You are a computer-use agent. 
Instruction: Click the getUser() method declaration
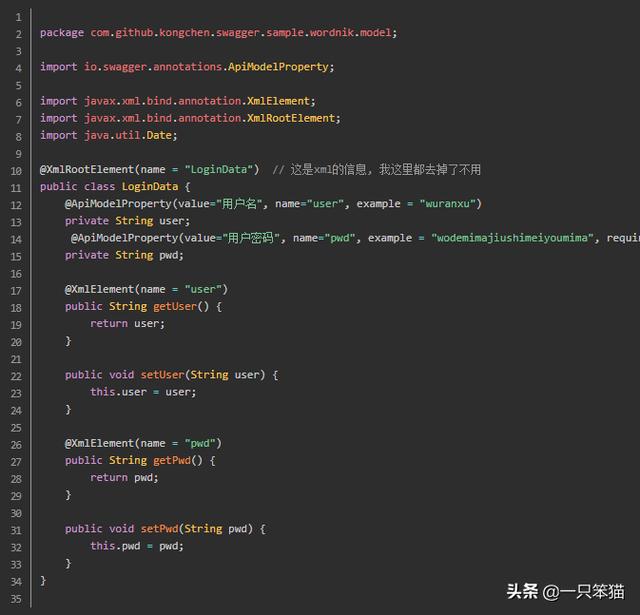tap(143, 306)
